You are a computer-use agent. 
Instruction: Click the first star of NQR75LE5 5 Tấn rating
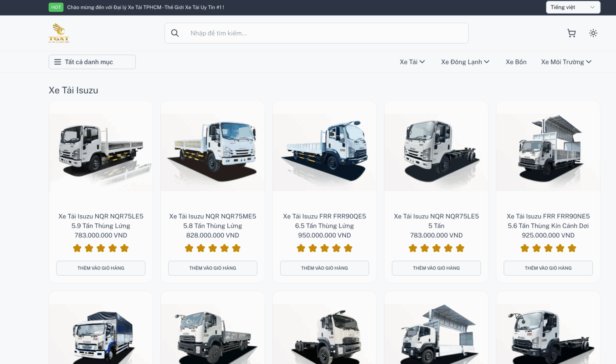click(x=413, y=248)
